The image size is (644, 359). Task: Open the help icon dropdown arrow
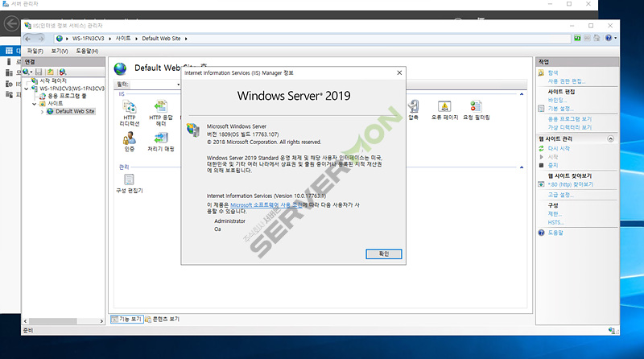point(615,38)
